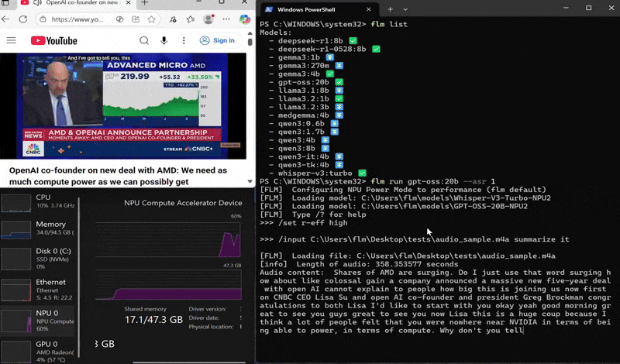620x364 pixels.
Task: Click YouTube page scrollbar thumb
Action: click(x=250, y=42)
